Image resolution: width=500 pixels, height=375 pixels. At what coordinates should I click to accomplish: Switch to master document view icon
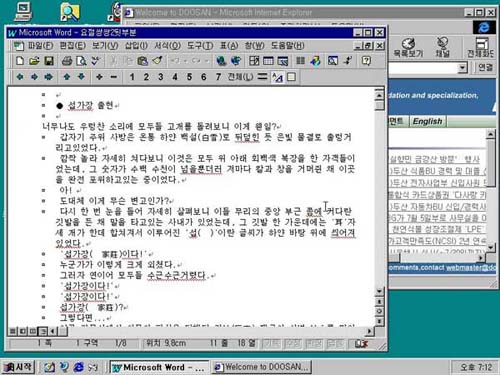(x=291, y=77)
